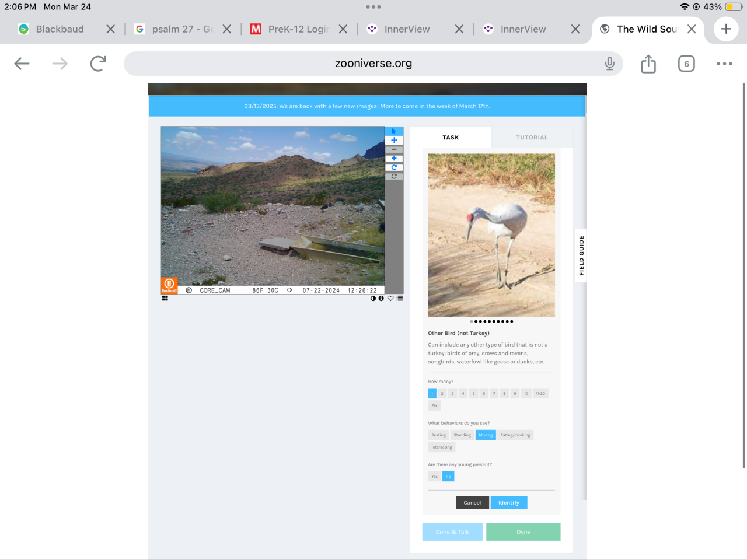This screenshot has width=747, height=560.
Task: Click the example photo pagination dots
Action: pyautogui.click(x=491, y=321)
